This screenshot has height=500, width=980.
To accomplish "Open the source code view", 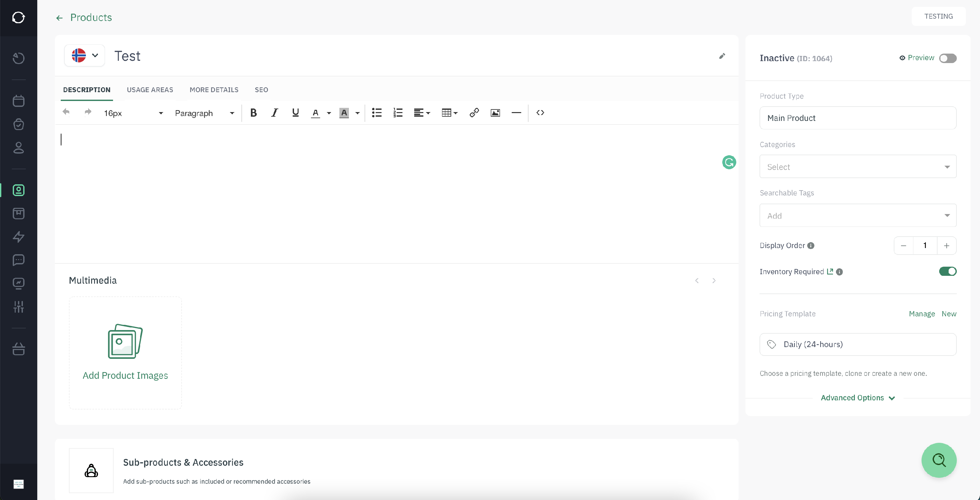I will (540, 113).
